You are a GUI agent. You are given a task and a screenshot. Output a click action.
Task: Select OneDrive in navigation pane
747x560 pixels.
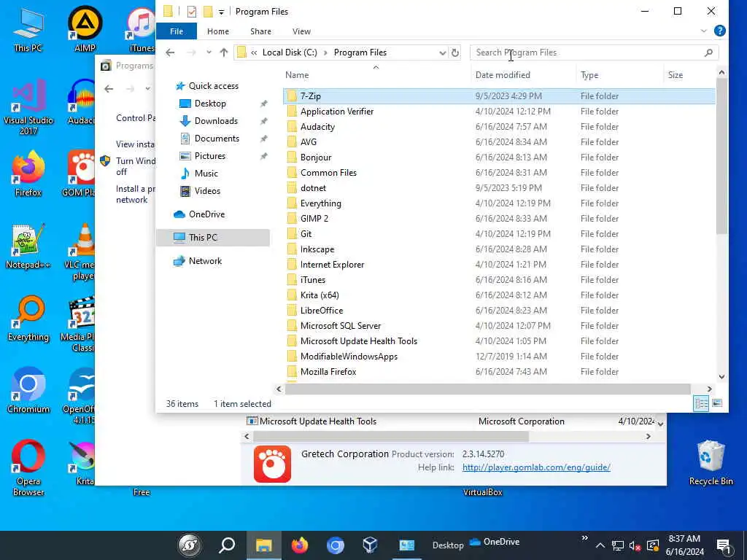tap(206, 214)
